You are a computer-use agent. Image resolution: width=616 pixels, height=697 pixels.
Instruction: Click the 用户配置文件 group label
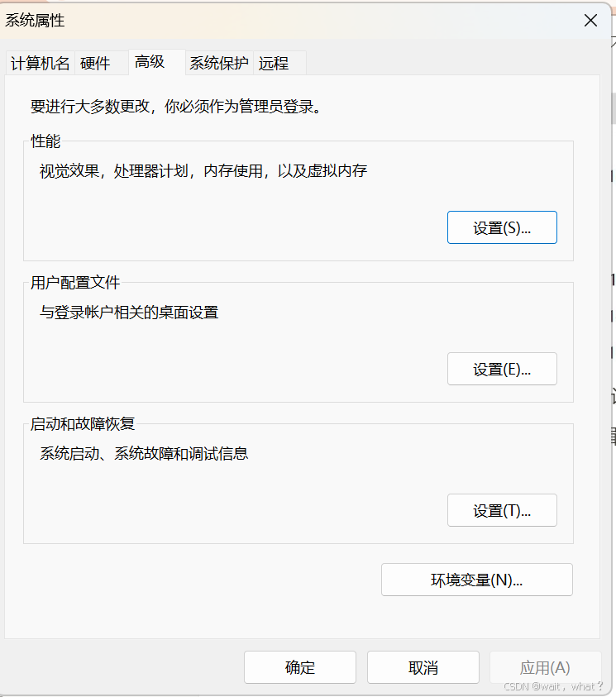click(x=75, y=282)
